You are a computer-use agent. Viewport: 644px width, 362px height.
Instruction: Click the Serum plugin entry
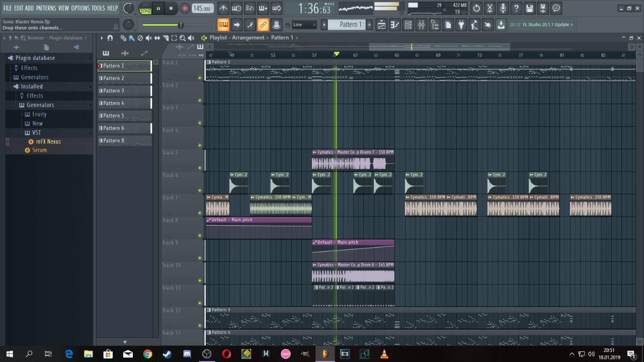(39, 150)
